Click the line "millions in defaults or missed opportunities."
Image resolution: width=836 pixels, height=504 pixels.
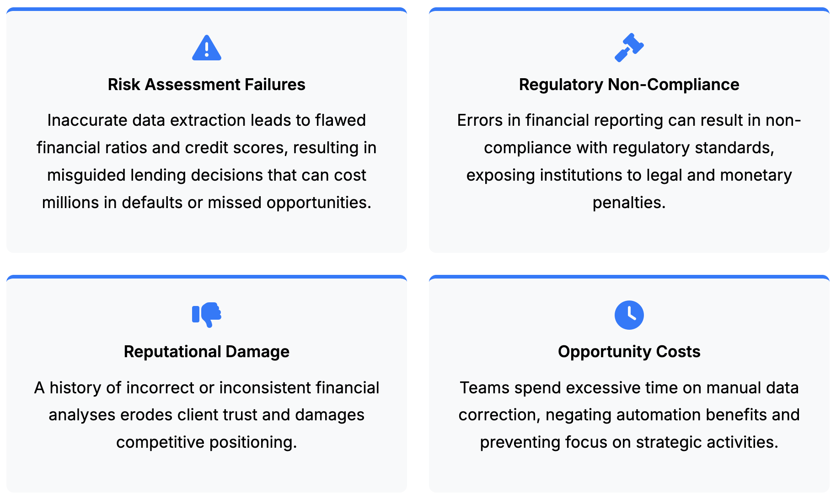(x=207, y=203)
